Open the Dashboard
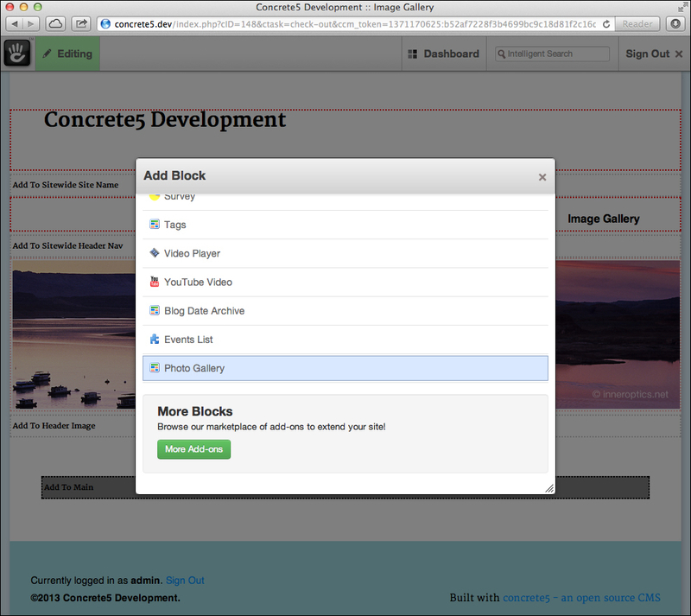 [444, 54]
